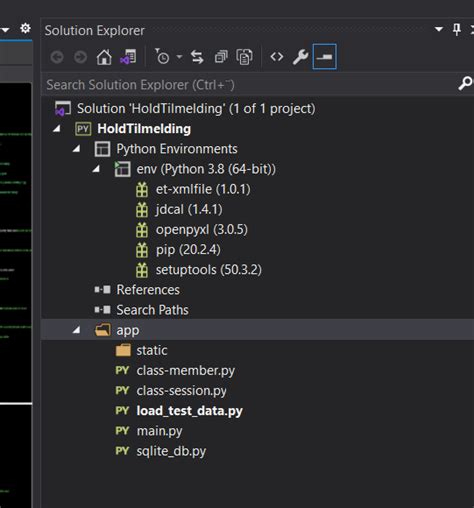
Task: Open main.py
Action: [159, 431]
